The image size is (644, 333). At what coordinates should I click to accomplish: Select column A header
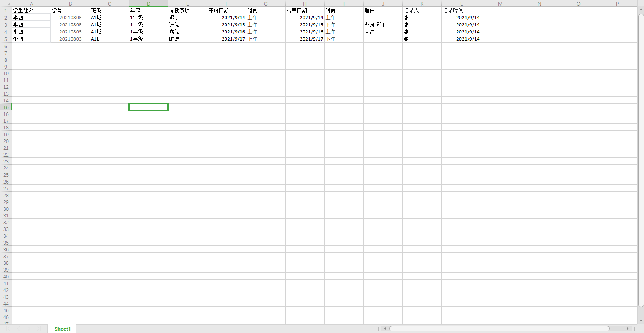[x=31, y=4]
